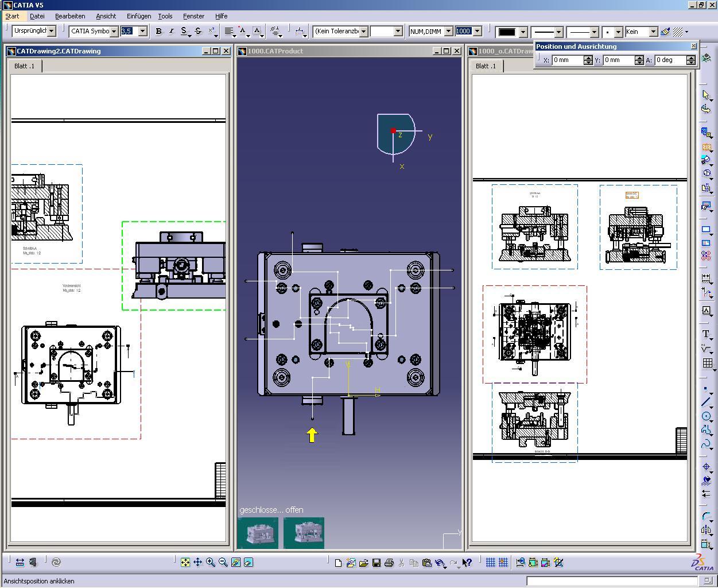Click the Paste clipboard icon
The height and width of the screenshot is (588, 718).
426,563
